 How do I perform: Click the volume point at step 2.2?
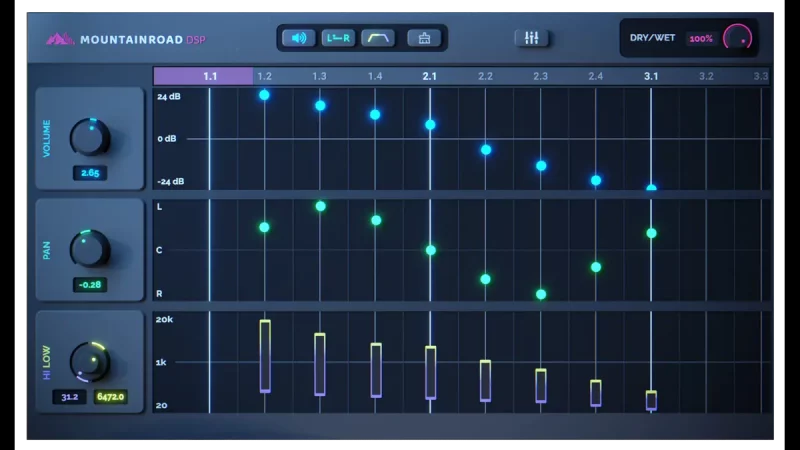point(486,149)
